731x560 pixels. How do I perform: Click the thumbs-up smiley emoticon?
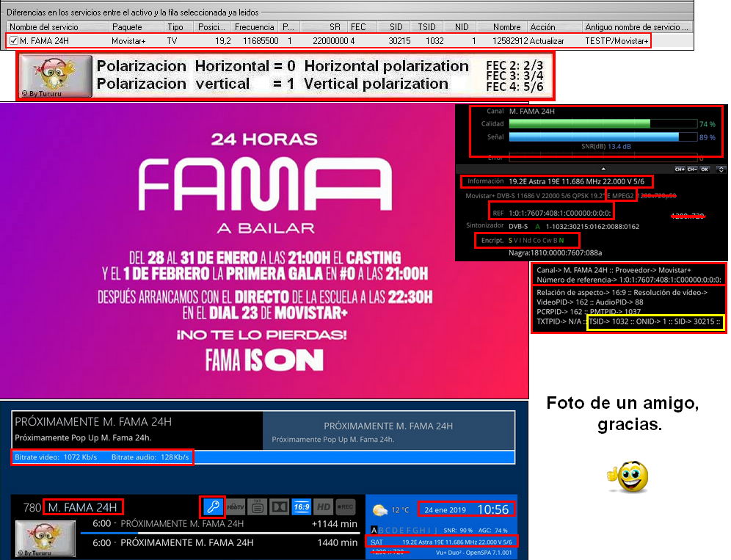tap(628, 476)
